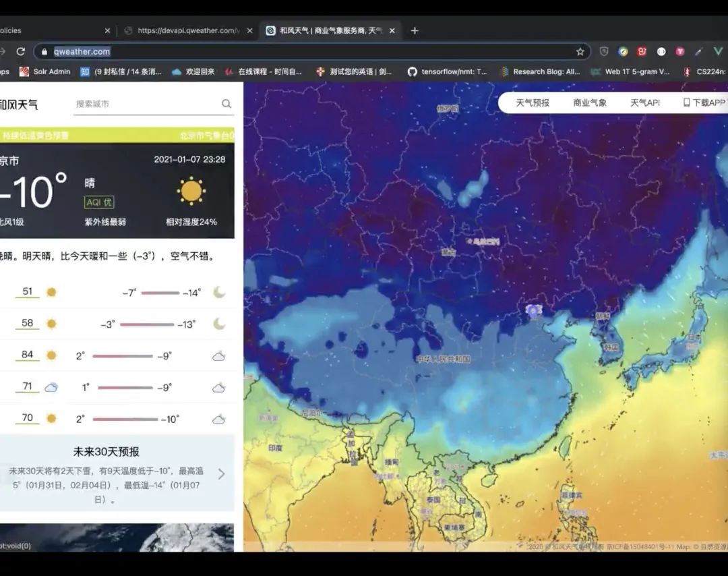Image resolution: width=728 pixels, height=576 pixels.
Task: Click the sun icon beside AQI 84
Action: point(51,355)
